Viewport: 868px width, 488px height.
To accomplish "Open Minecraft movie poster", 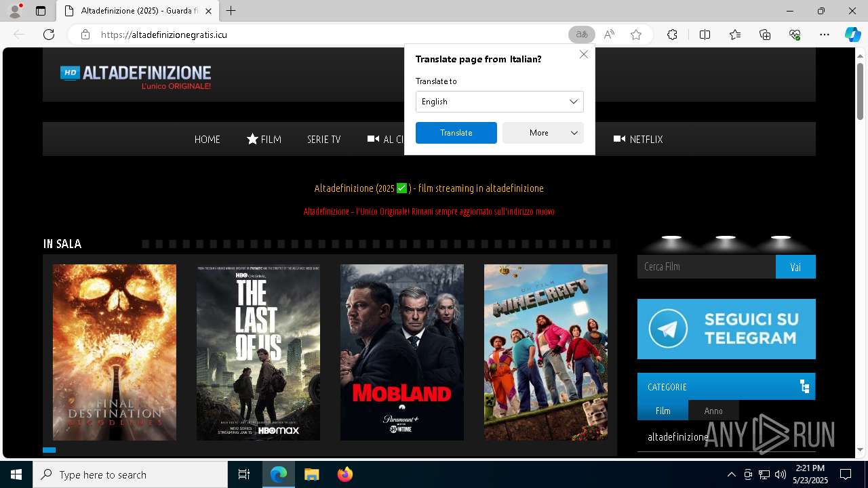I will 546,352.
